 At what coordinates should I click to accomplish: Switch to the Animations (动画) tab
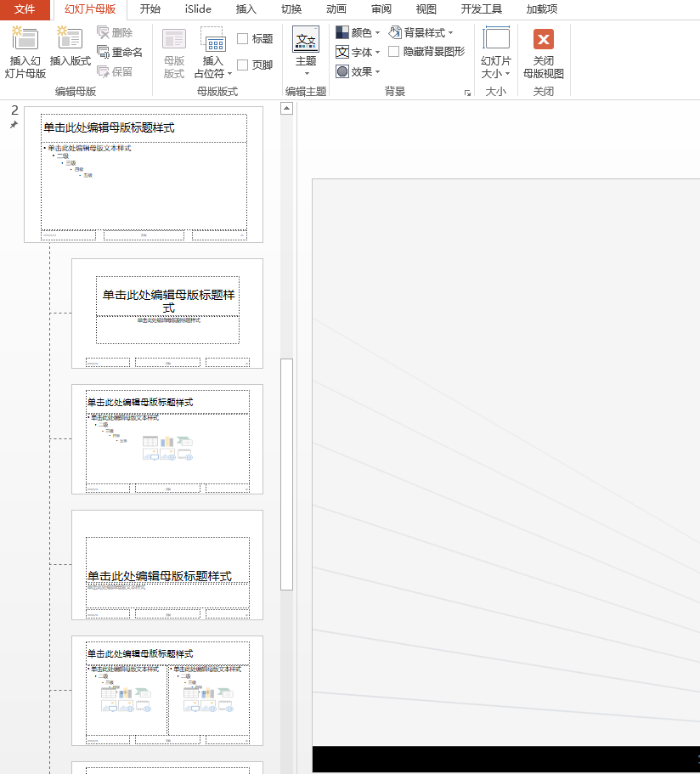click(x=336, y=9)
